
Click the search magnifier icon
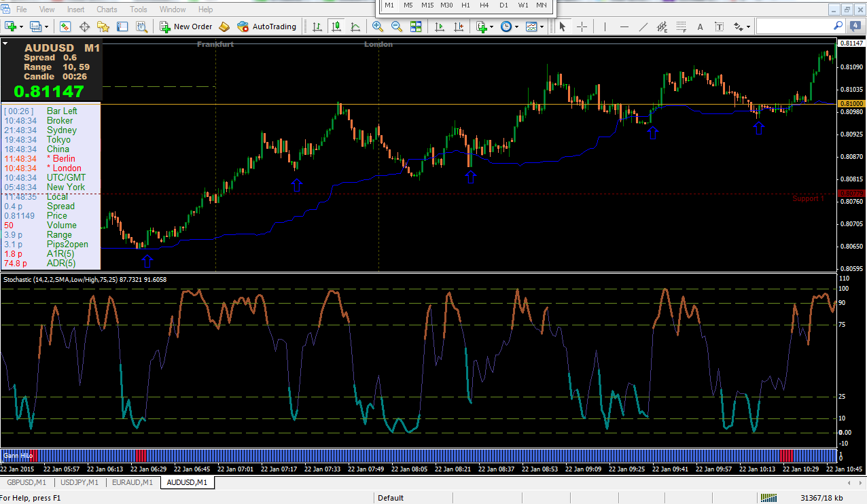838,26
